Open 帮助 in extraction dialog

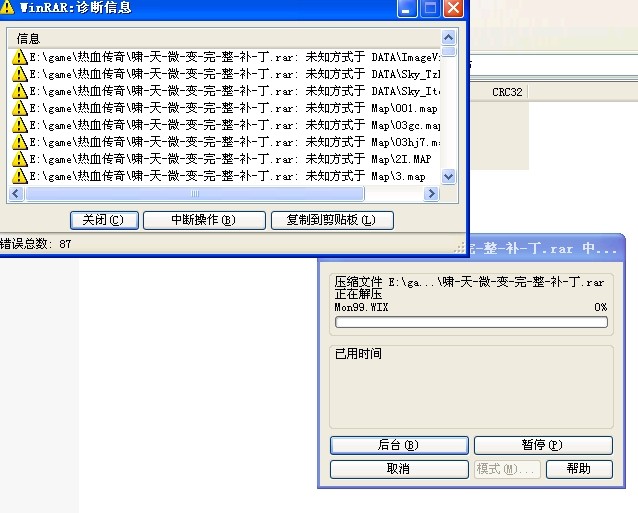click(579, 469)
